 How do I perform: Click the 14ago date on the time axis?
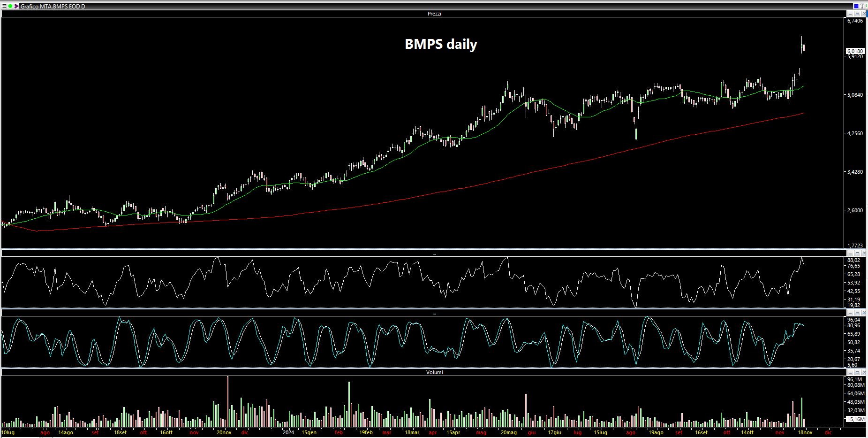click(x=65, y=432)
